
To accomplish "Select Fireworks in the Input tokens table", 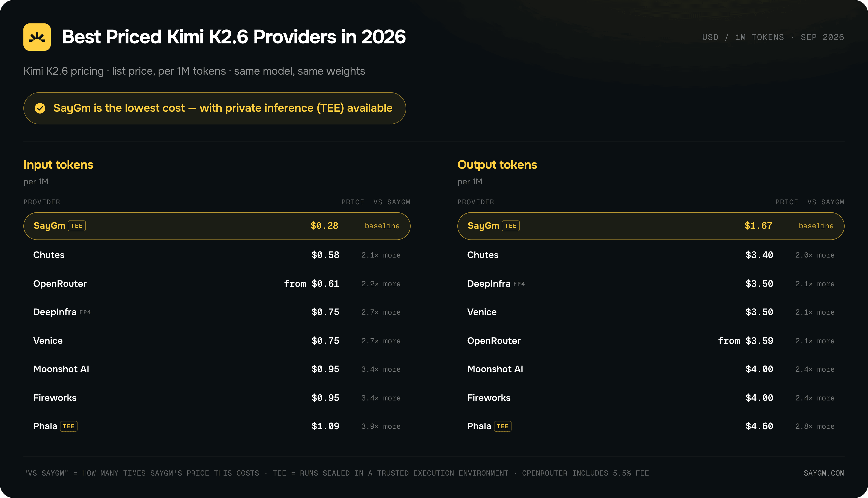I will click(x=55, y=398).
